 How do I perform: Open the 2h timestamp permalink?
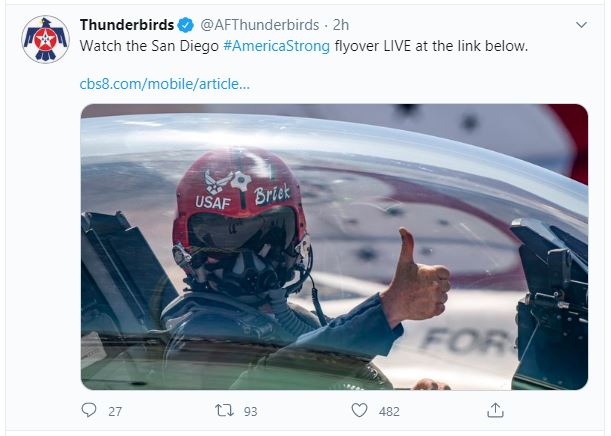(341, 25)
